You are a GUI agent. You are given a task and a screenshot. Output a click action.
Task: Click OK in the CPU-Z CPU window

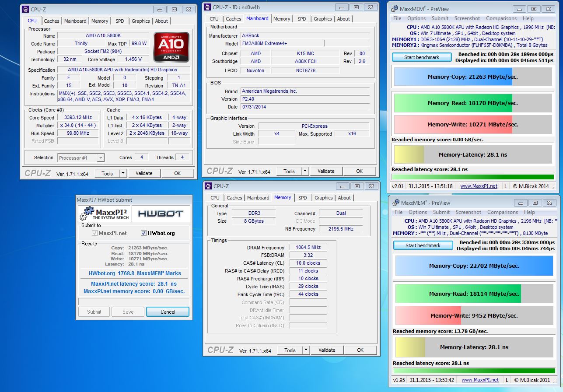tap(178, 173)
